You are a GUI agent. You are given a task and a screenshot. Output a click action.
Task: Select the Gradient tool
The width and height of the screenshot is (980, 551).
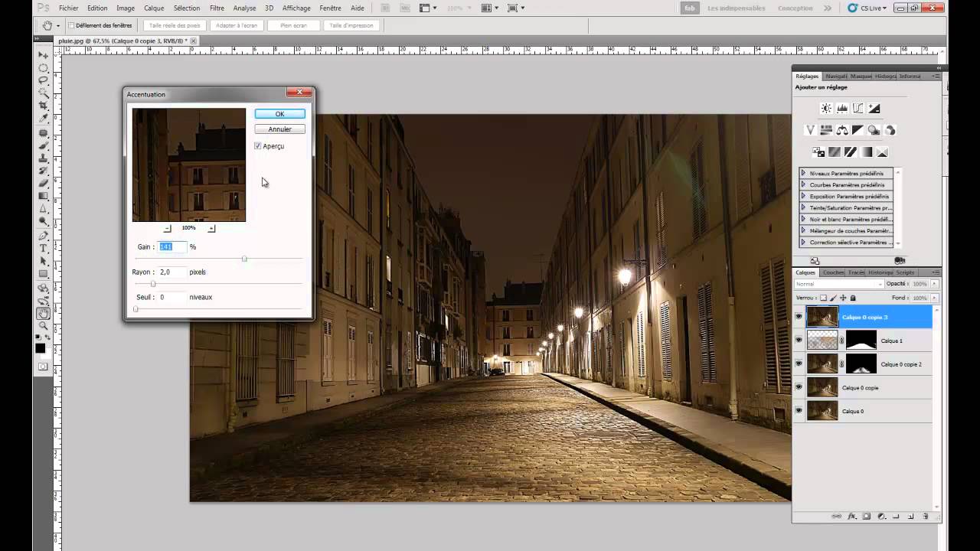43,196
